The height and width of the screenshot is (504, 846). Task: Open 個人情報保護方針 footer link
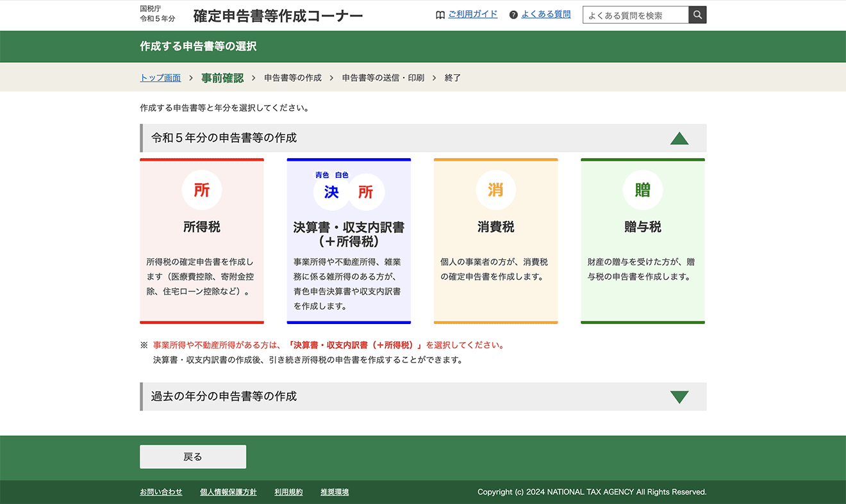228,492
